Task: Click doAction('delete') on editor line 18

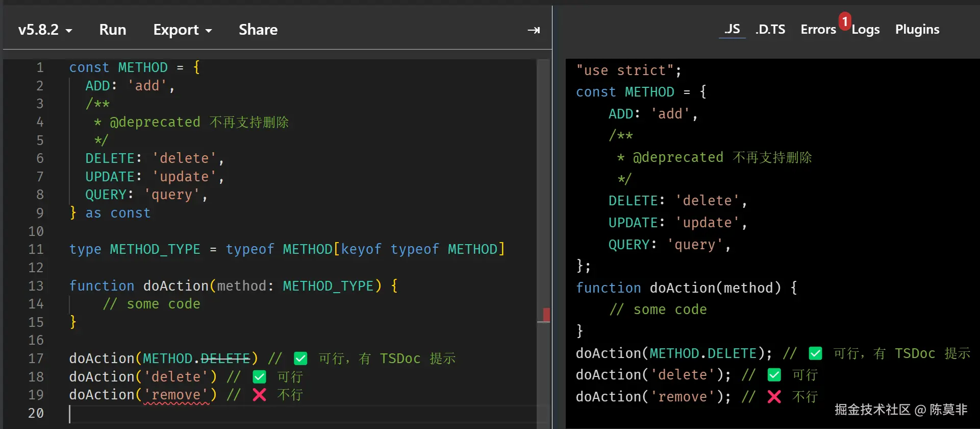Action: pyautogui.click(x=143, y=377)
